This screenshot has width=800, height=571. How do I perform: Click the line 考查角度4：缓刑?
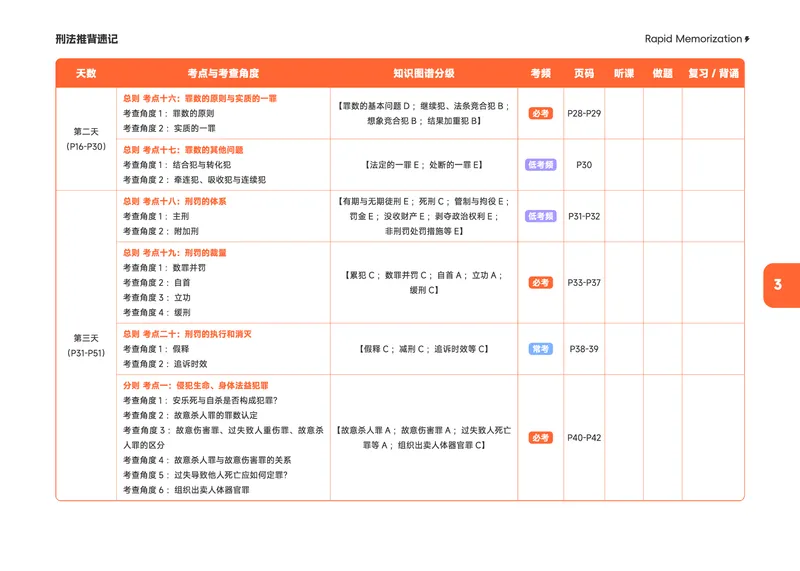pos(157,312)
